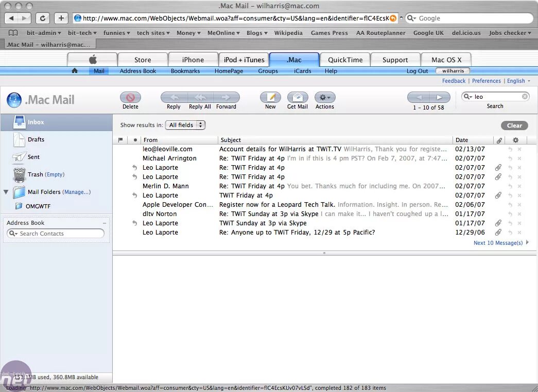
Task: Click the Search Contacts field
Action: point(55,234)
